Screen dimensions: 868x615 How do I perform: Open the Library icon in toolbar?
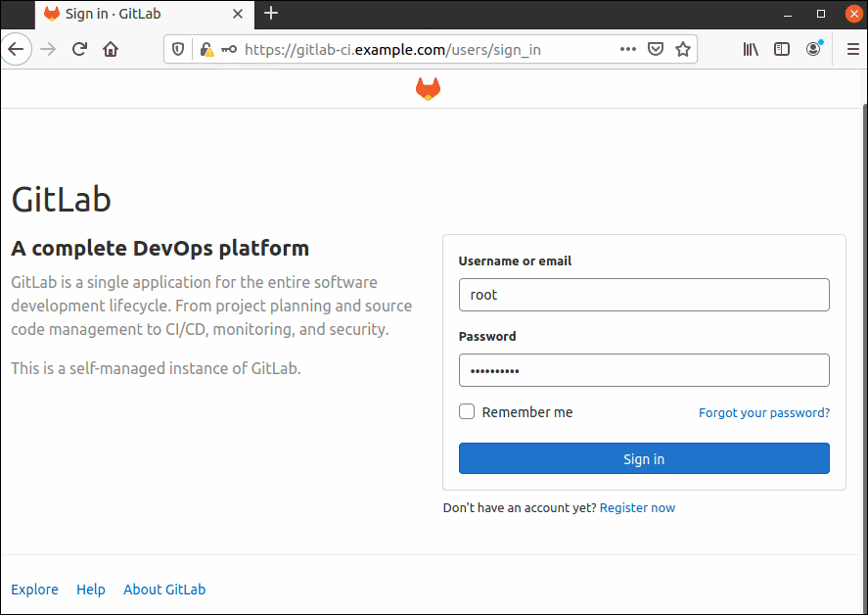click(x=751, y=49)
